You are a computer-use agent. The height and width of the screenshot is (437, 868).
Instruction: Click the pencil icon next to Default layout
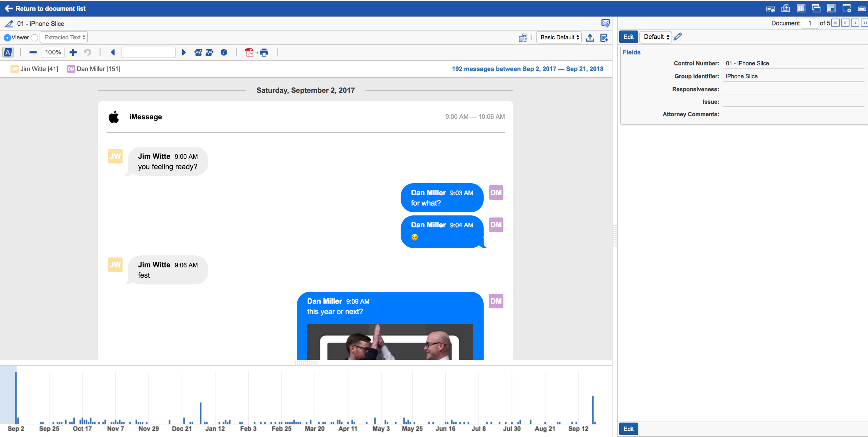pyautogui.click(x=678, y=36)
